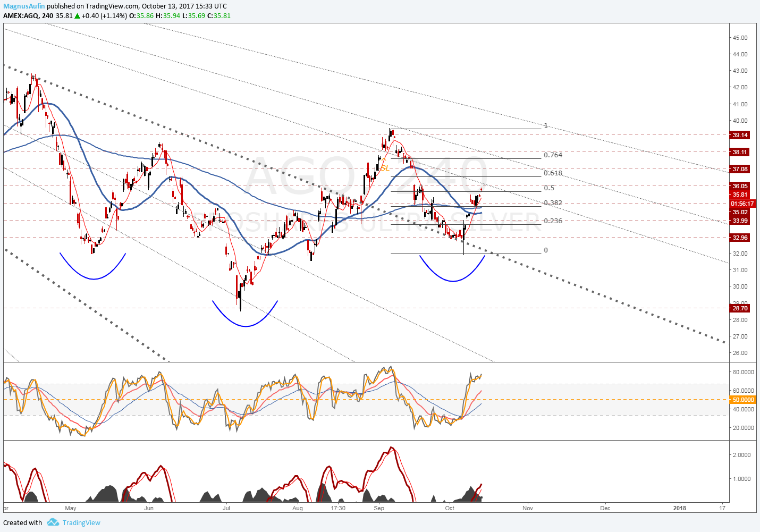Viewport: 760px width, 532px height.
Task: Click the 33.99 price level label
Action: (x=740, y=221)
